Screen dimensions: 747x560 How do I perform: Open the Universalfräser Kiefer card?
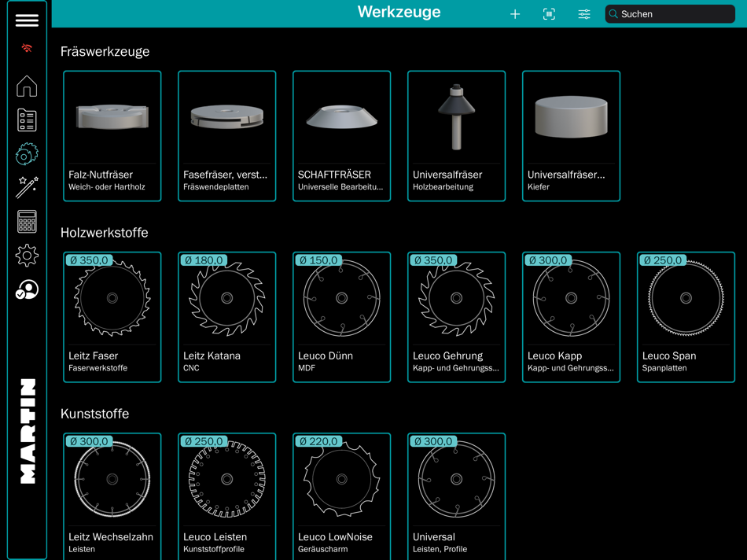(571, 136)
